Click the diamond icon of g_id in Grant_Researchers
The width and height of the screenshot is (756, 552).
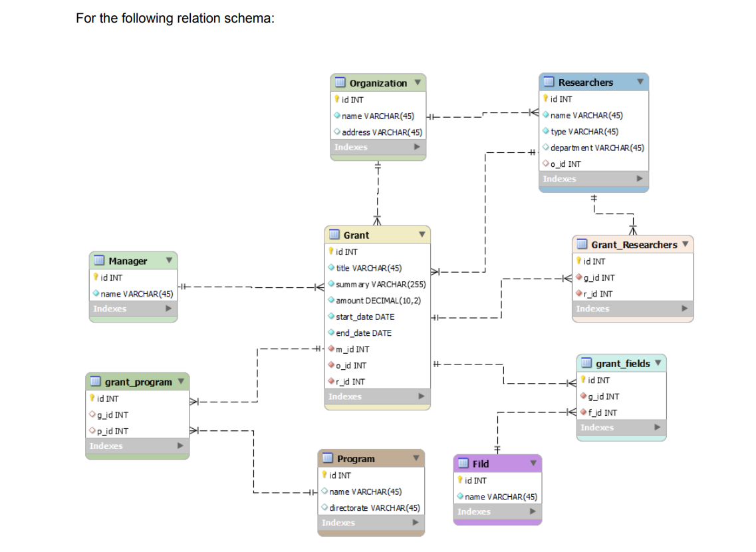(579, 277)
